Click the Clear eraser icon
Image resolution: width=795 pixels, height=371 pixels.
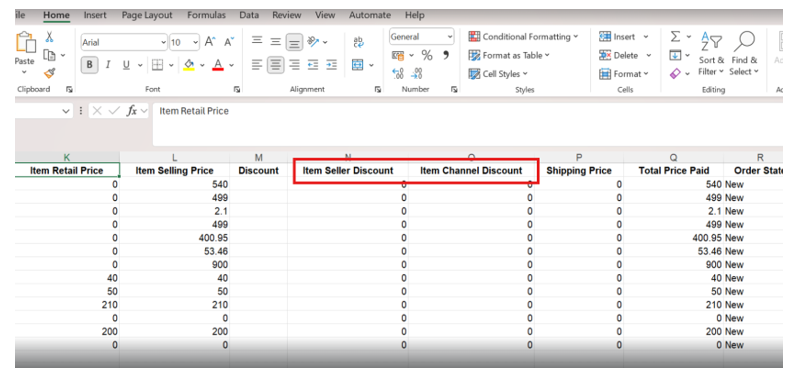tap(675, 74)
